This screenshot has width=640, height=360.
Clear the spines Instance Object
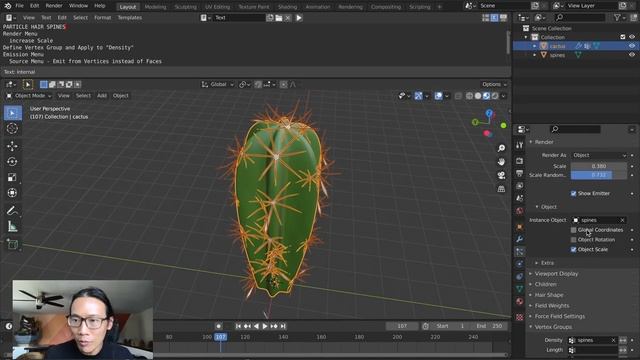622,220
